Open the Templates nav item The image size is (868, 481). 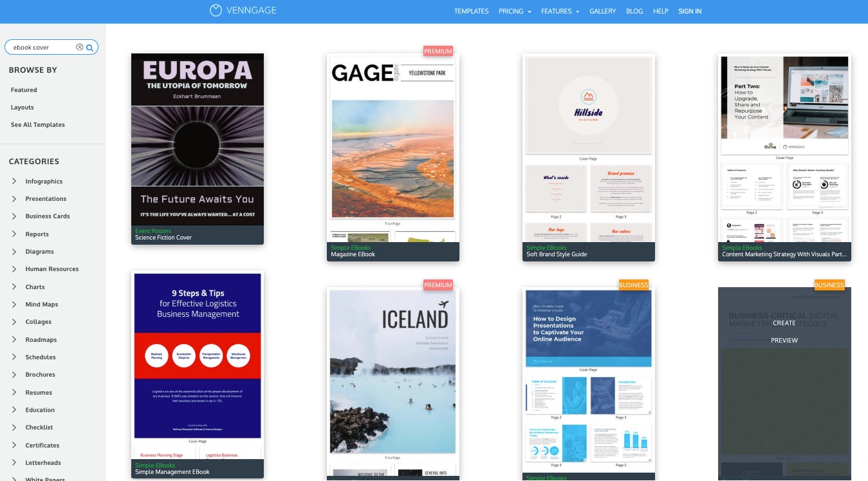click(471, 12)
